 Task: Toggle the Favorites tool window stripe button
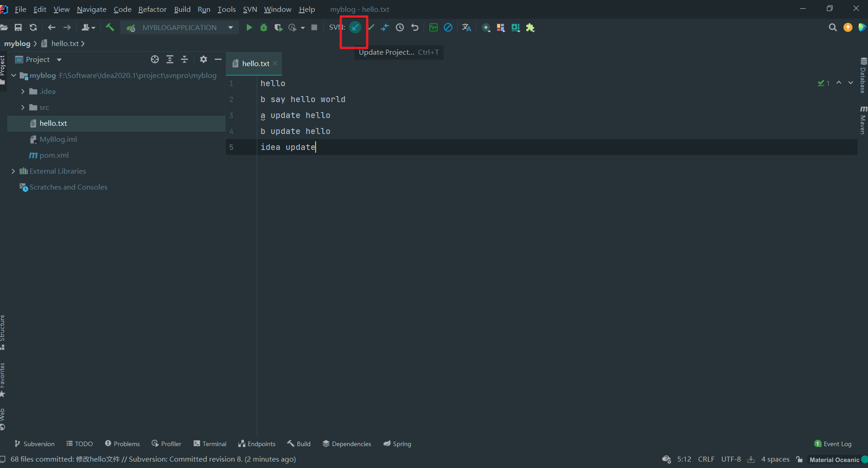(x=3, y=380)
